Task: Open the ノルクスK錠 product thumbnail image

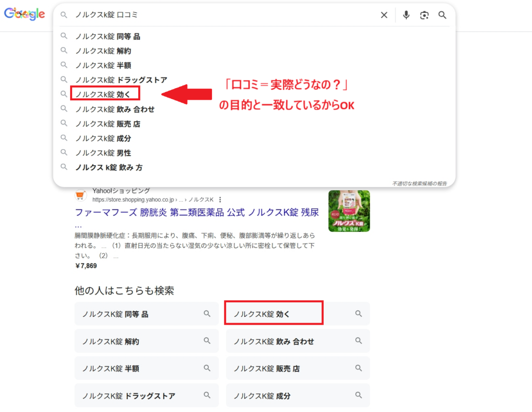Action: tap(349, 211)
